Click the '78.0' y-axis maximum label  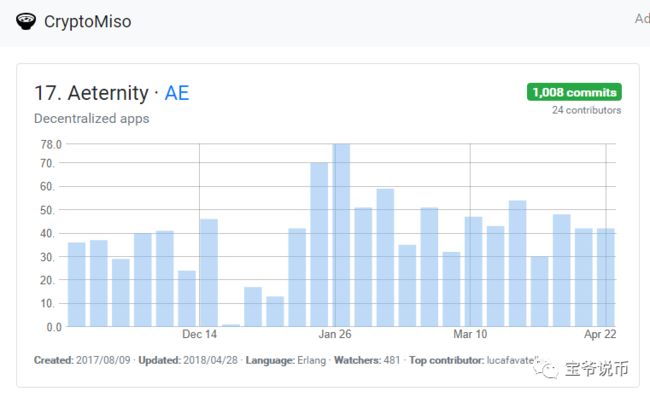pyautogui.click(x=51, y=144)
